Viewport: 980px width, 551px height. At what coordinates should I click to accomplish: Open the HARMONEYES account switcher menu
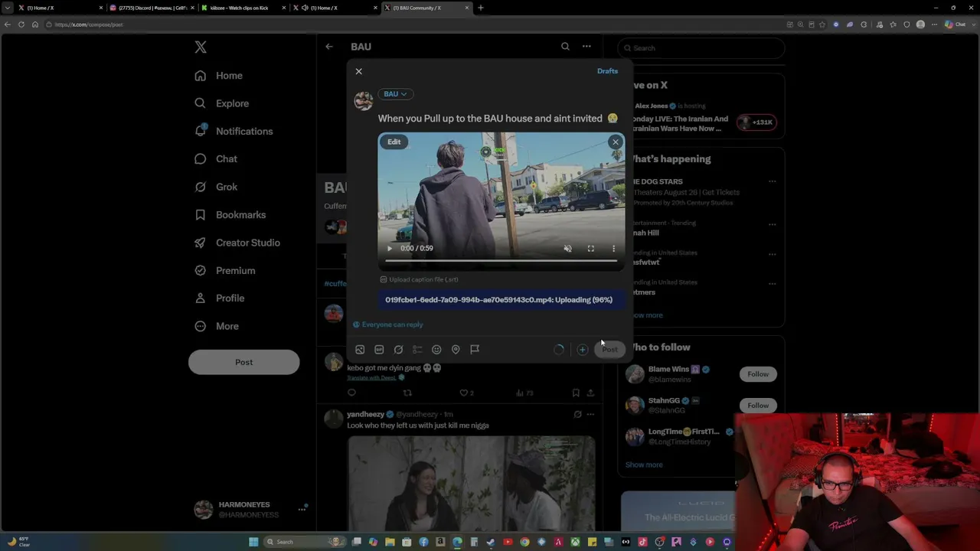[250, 510]
